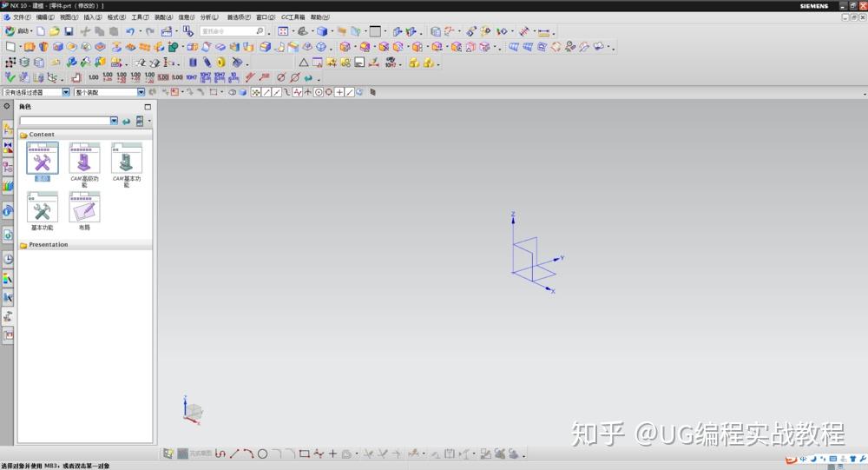Toggle the snap to point on curve option
The image size is (868, 470).
(x=350, y=92)
